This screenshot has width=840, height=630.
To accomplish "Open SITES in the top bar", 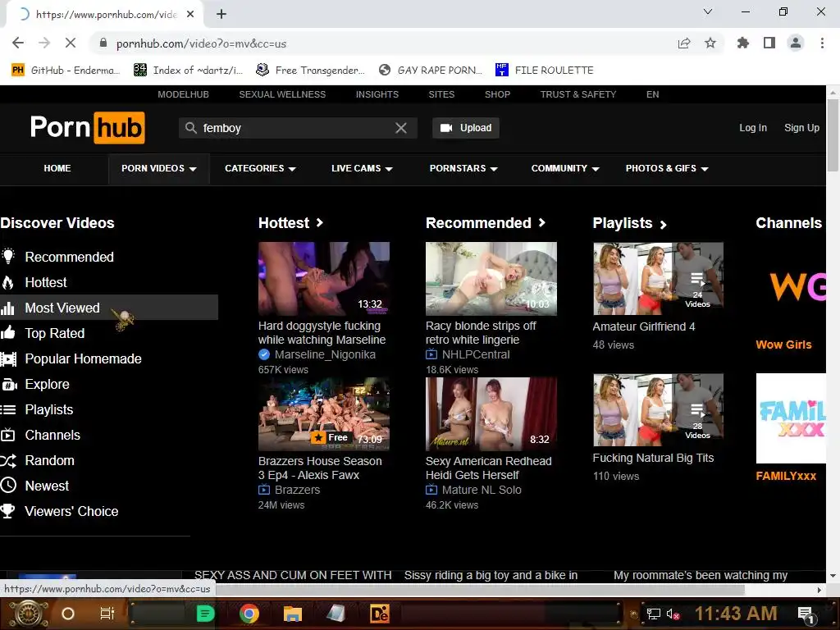I will [441, 94].
